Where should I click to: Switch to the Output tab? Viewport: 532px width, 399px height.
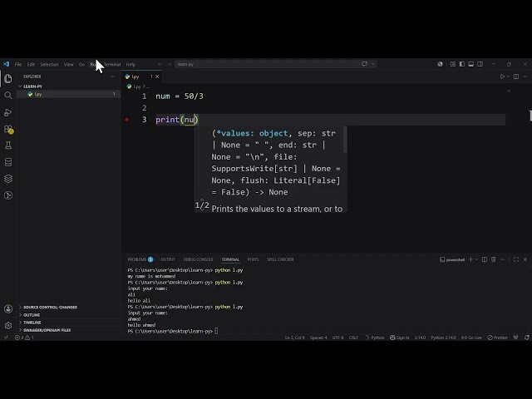coord(168,259)
